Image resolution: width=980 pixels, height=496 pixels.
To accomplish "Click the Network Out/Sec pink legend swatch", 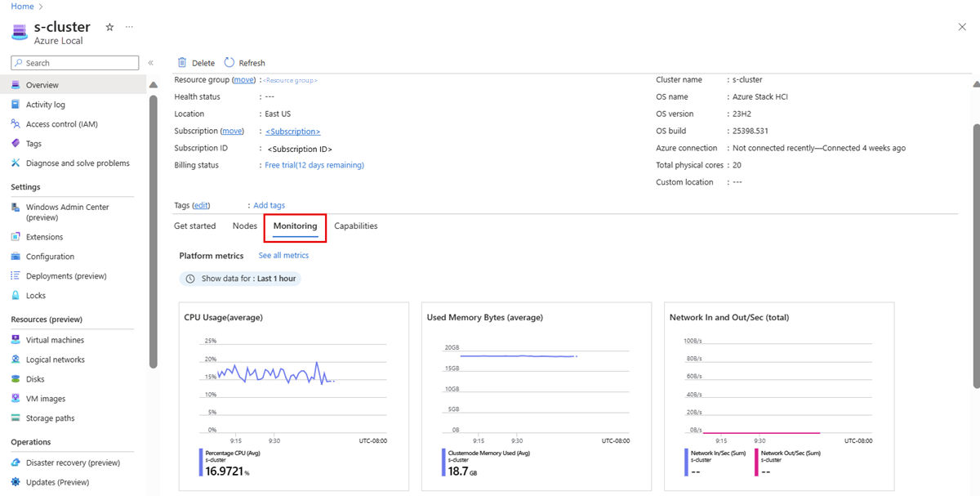I will tap(756, 462).
